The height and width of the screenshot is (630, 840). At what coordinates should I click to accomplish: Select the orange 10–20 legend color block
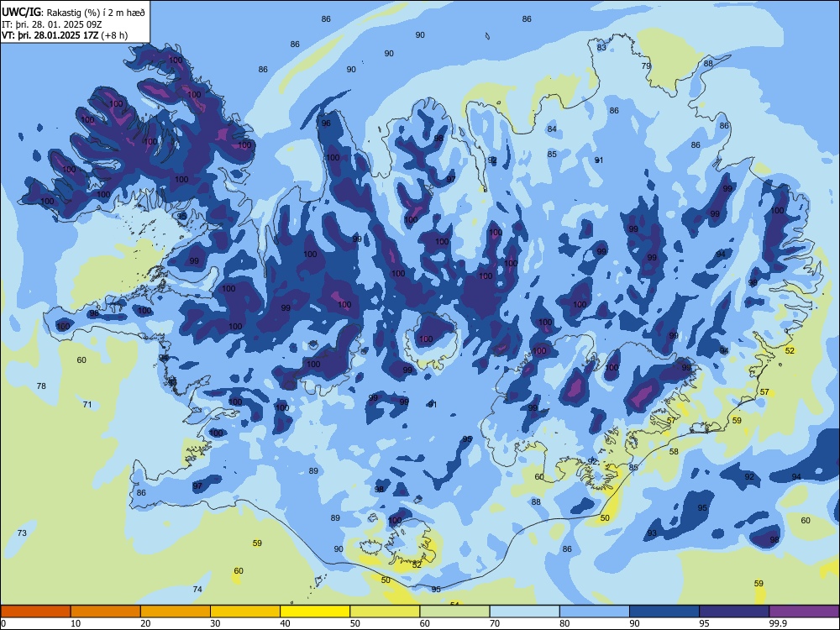pyautogui.click(x=106, y=612)
